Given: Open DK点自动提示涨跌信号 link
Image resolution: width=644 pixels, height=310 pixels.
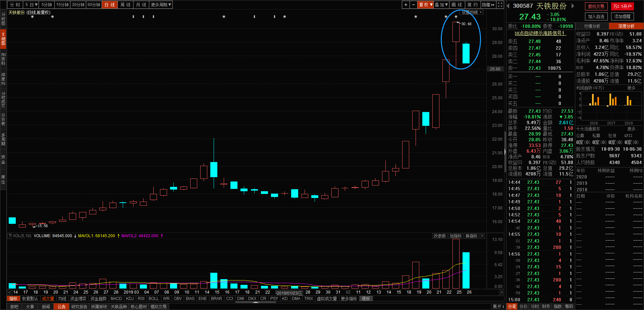Looking at the screenshot, I should (540, 33).
